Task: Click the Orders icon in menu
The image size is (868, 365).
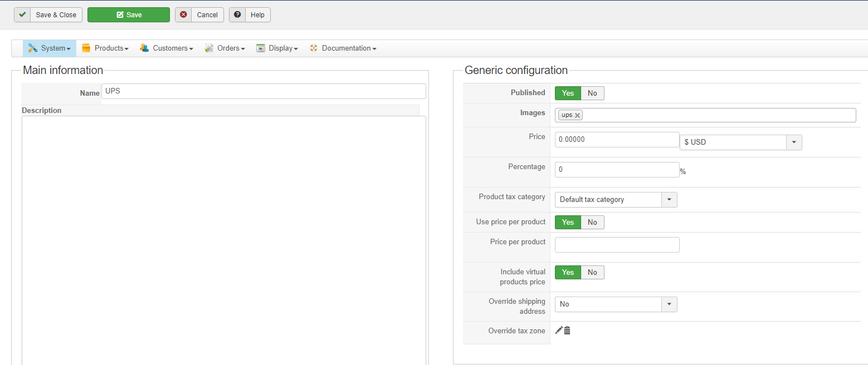Action: coord(209,48)
